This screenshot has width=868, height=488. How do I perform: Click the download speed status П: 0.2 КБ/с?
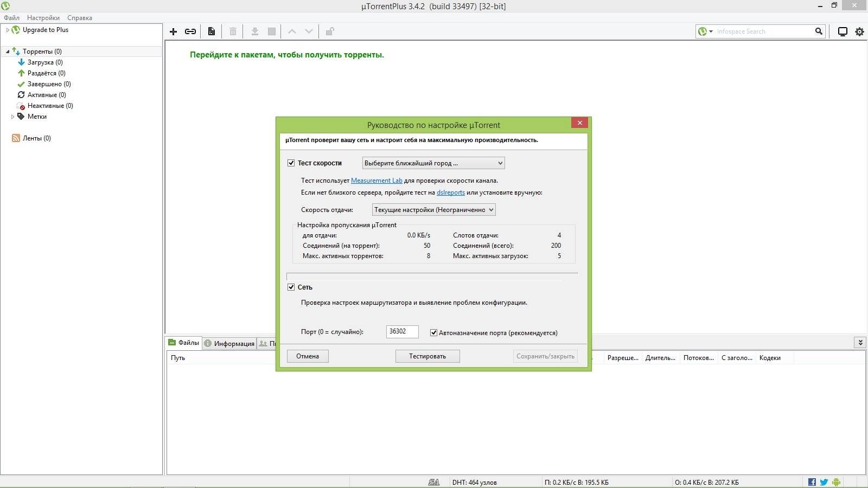click(576, 482)
